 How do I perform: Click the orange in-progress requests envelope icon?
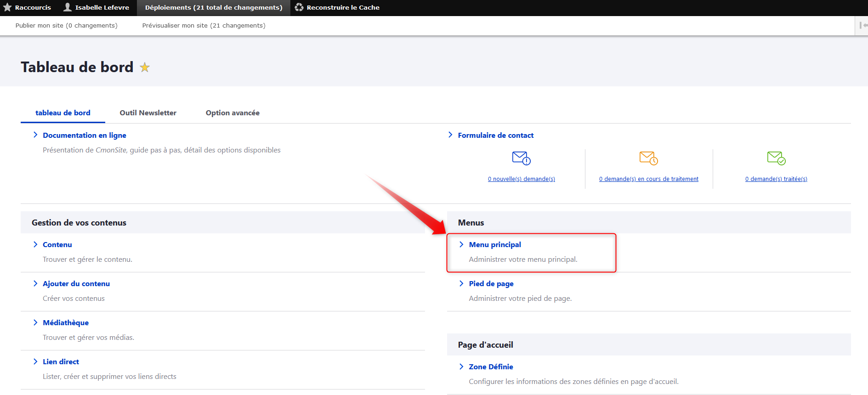pos(648,158)
